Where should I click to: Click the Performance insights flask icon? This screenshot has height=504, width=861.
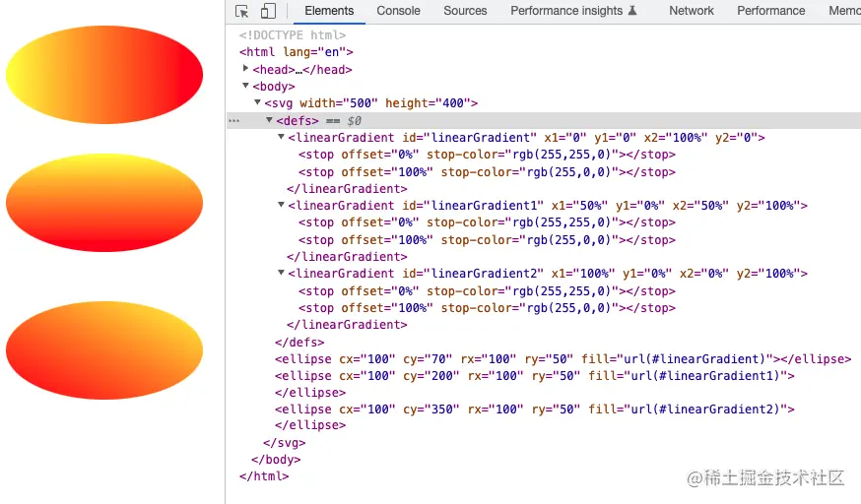point(632,11)
